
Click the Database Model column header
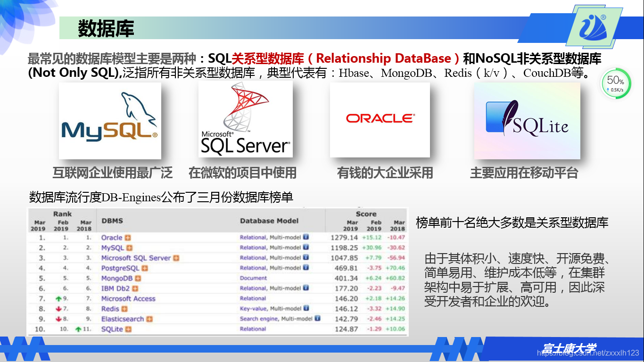269,221
